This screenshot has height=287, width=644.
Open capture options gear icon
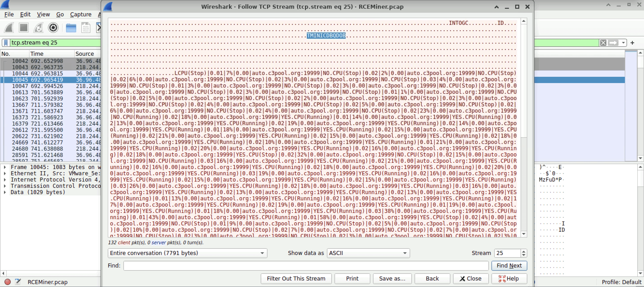click(x=53, y=28)
